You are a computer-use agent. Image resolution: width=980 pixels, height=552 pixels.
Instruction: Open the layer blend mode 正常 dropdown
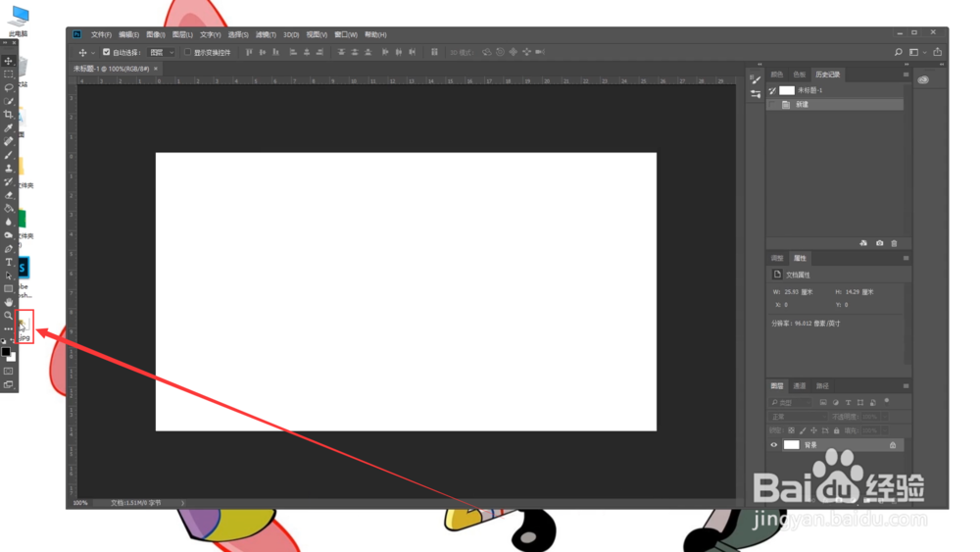(798, 417)
